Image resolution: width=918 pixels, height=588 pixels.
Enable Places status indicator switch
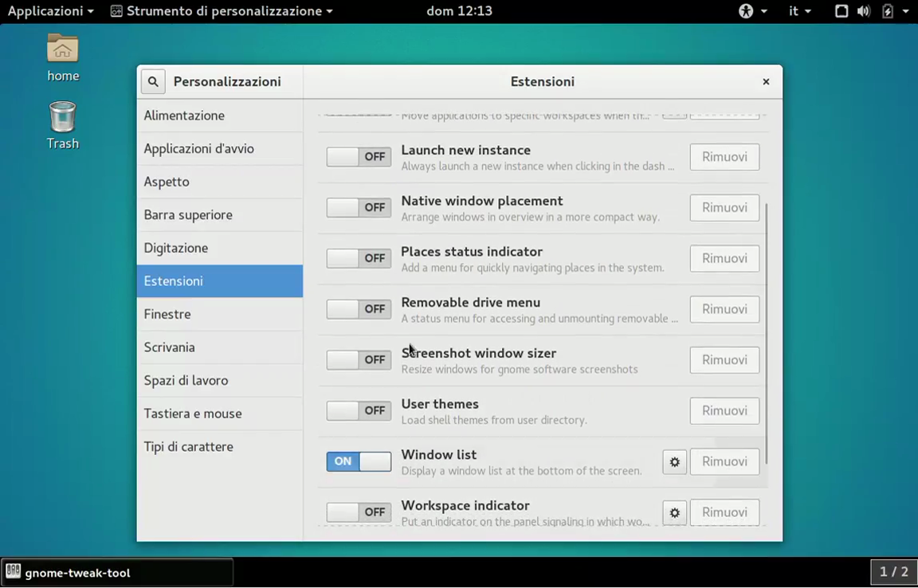pyautogui.click(x=359, y=258)
